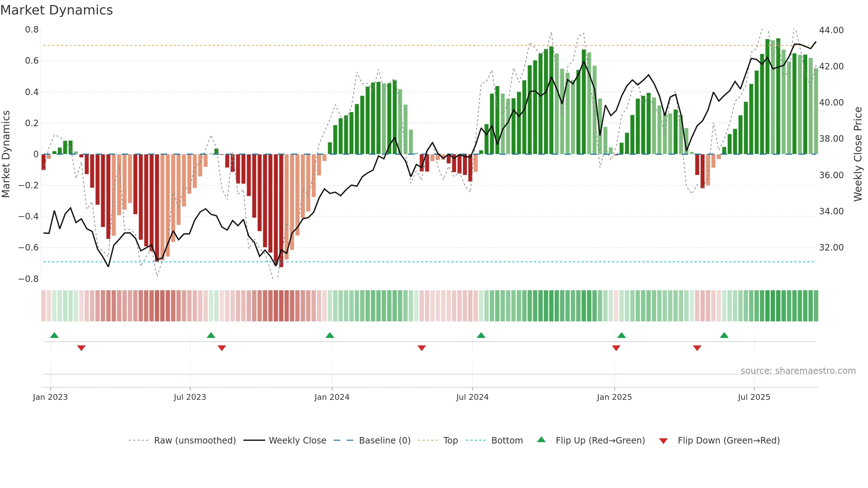Click the 42.00 price axis label
This screenshot has height=488, width=868.
point(831,67)
